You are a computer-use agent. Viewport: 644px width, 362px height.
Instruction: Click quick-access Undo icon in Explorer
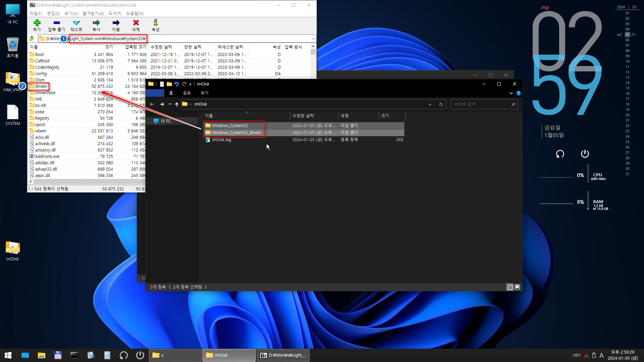(177, 84)
